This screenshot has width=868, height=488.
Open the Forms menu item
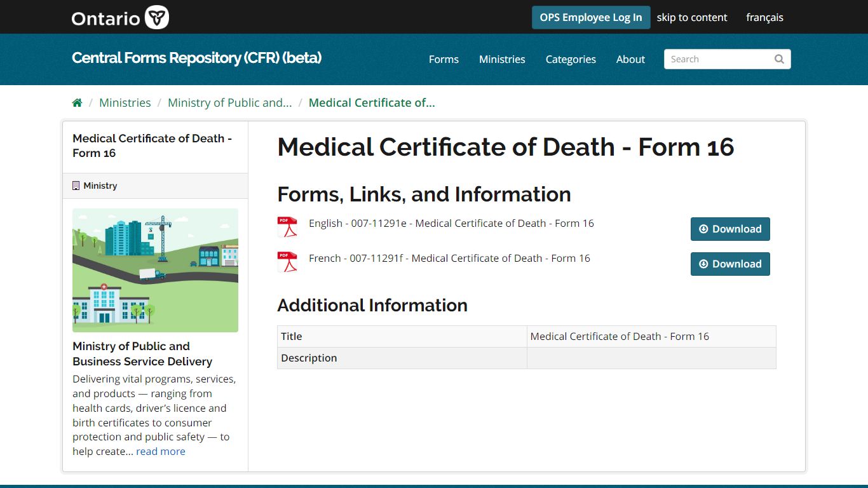pyautogui.click(x=444, y=59)
